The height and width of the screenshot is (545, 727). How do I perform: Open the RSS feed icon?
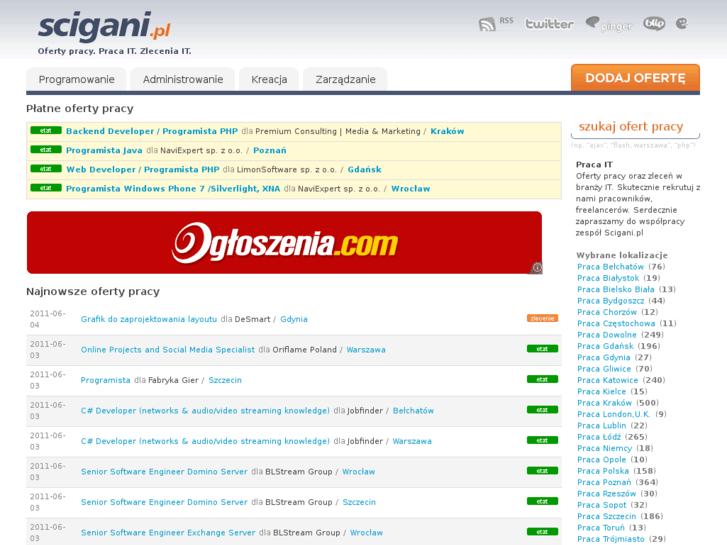coord(496,23)
